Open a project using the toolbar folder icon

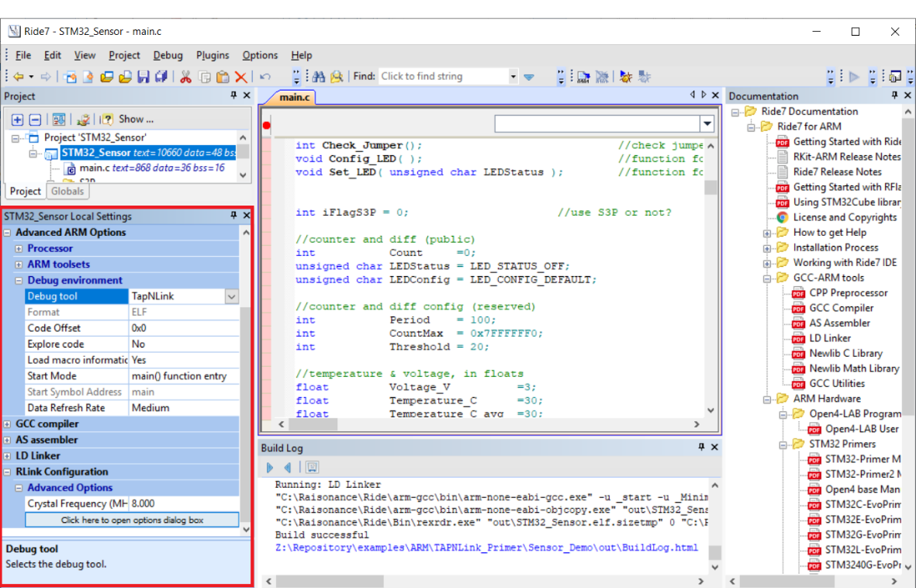(x=106, y=77)
